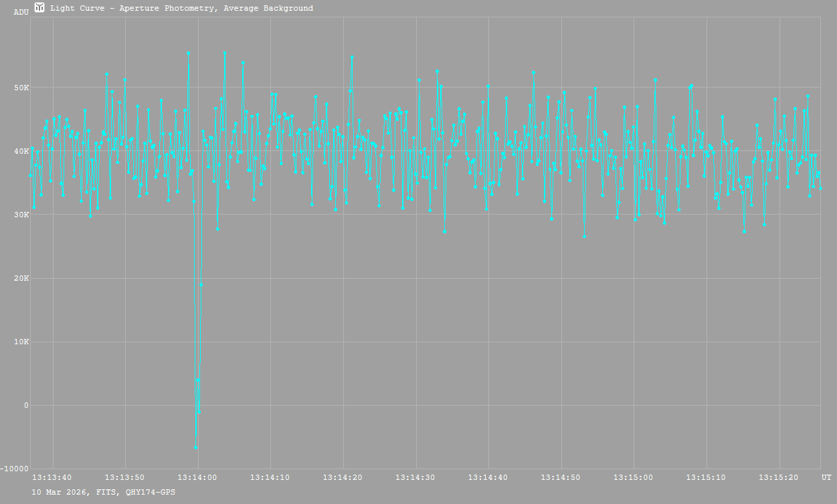Pick the peak data point near 13:14:21
837x504 pixels.
(352, 57)
